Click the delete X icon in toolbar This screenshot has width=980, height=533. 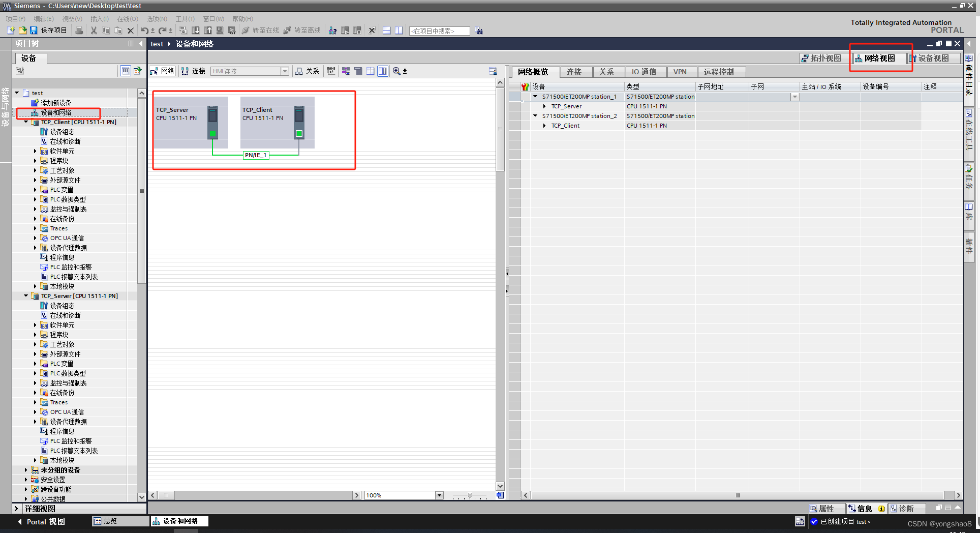click(131, 31)
